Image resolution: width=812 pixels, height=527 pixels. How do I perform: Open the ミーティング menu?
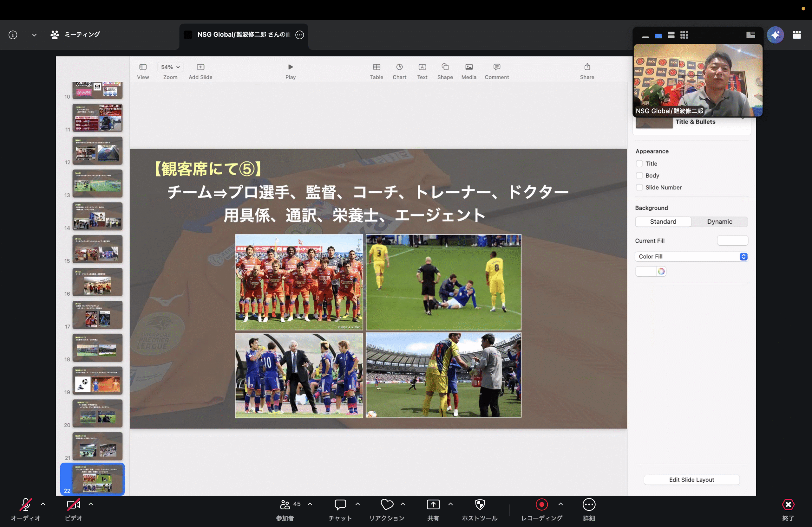75,35
